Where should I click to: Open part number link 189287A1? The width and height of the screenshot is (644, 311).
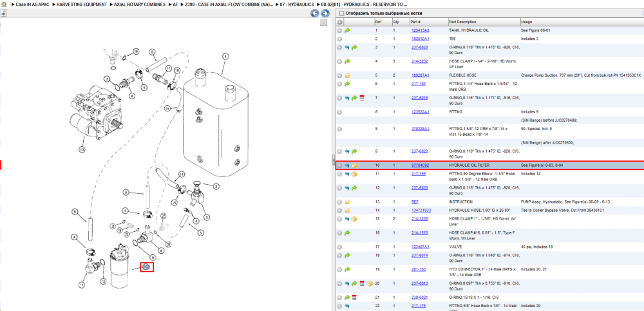tap(420, 75)
